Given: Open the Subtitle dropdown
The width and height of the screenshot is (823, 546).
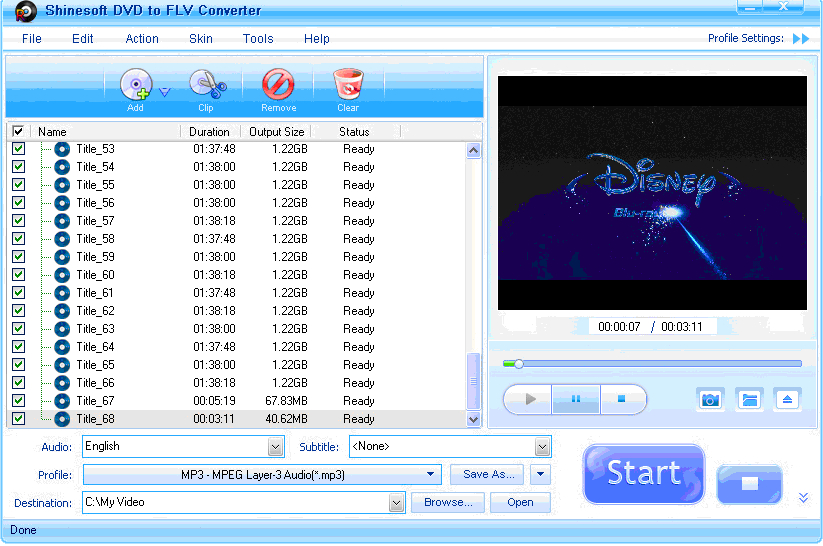Looking at the screenshot, I should point(542,447).
